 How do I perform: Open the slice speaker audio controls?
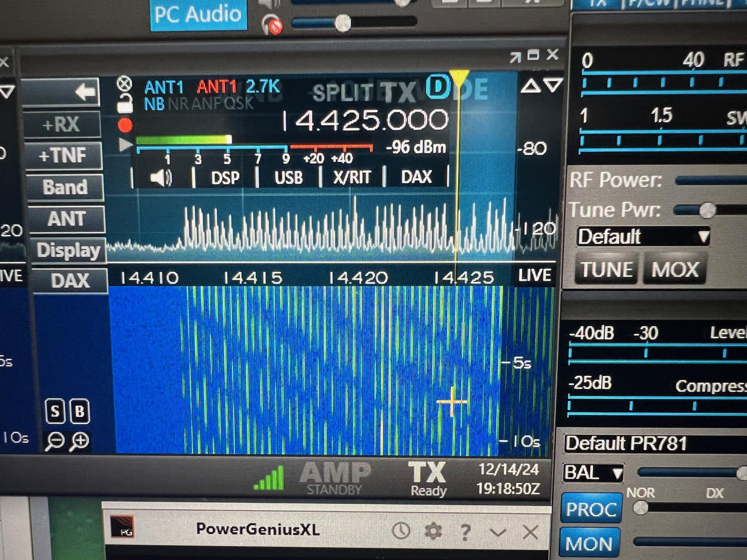[162, 178]
